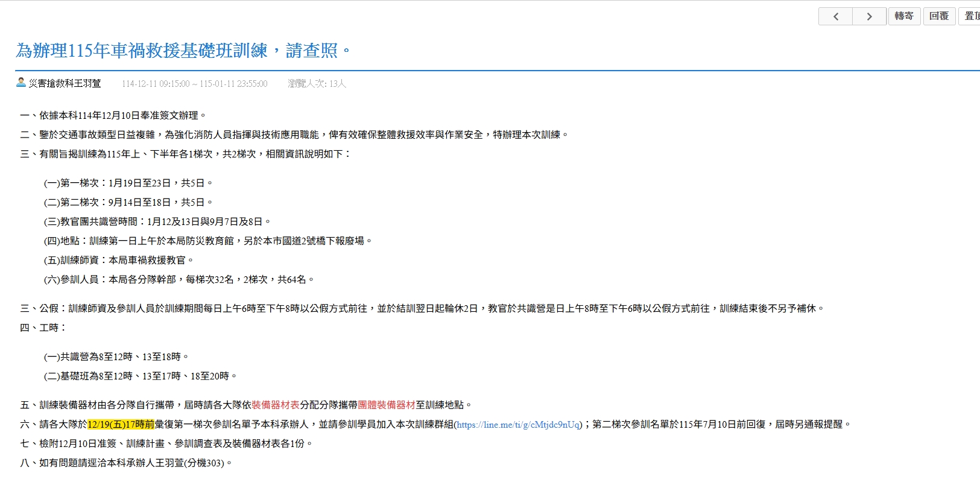Image resolution: width=980 pixels, height=482 pixels.
Task: Click the 教官團共識營時間 line
Action: click(157, 221)
